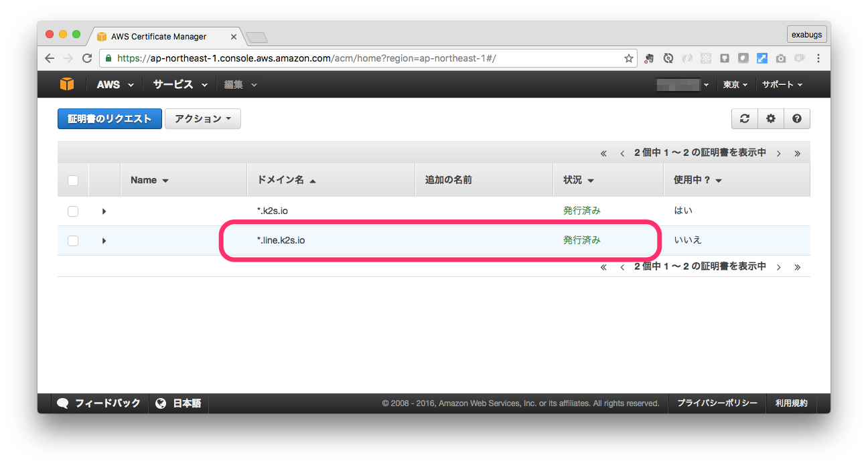The image size is (868, 467).
Task: Click the AWS cube logo icon
Action: 67,84
